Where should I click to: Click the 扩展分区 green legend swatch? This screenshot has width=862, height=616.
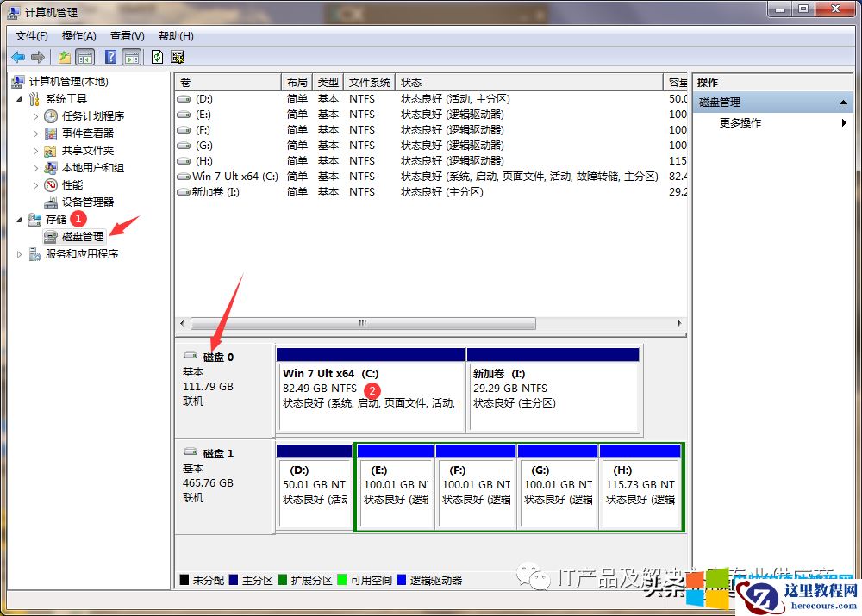(283, 580)
